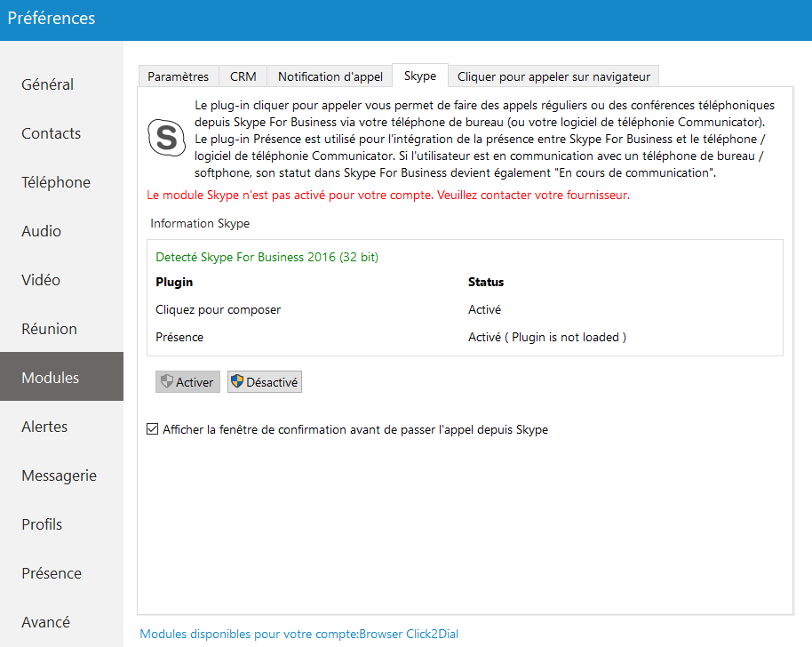
Task: Open the Paramètres tab
Action: coord(179,76)
